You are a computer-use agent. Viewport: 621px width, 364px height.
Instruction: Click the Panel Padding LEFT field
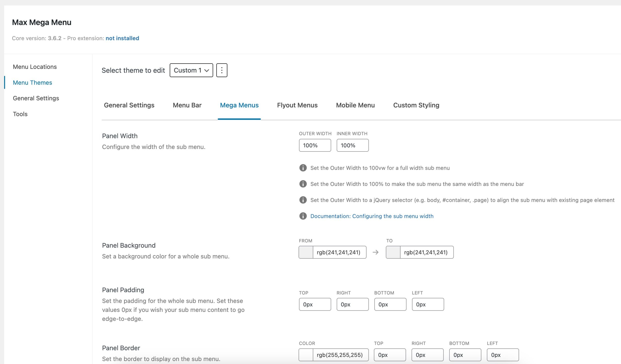pyautogui.click(x=428, y=304)
